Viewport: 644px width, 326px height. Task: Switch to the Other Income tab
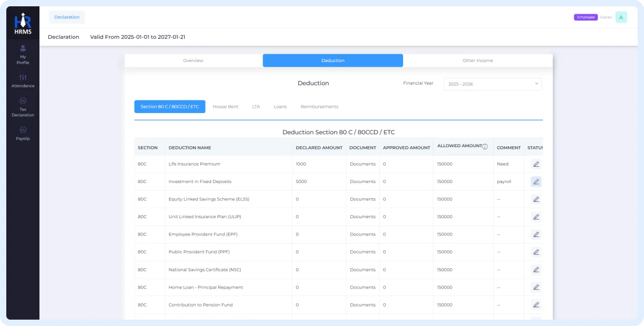click(x=477, y=60)
